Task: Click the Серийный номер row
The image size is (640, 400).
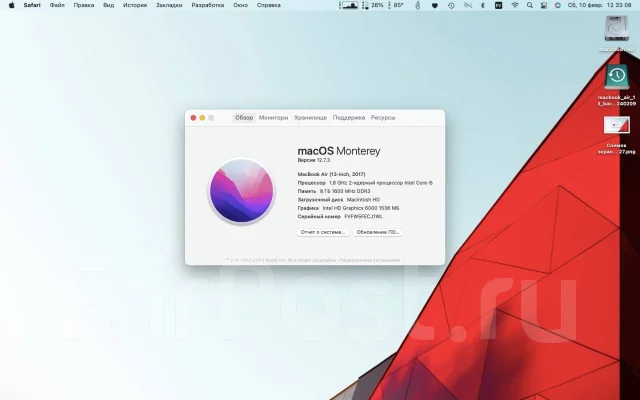Action: point(340,217)
